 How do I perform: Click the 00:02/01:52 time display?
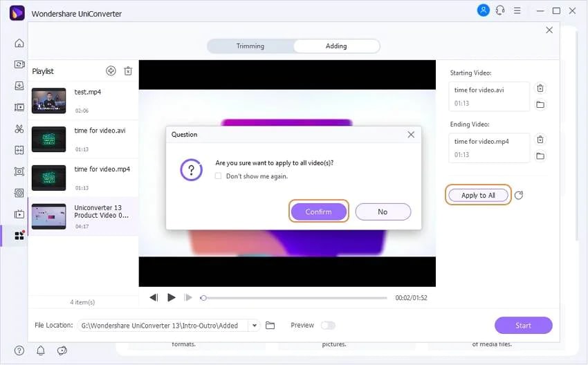click(x=411, y=298)
